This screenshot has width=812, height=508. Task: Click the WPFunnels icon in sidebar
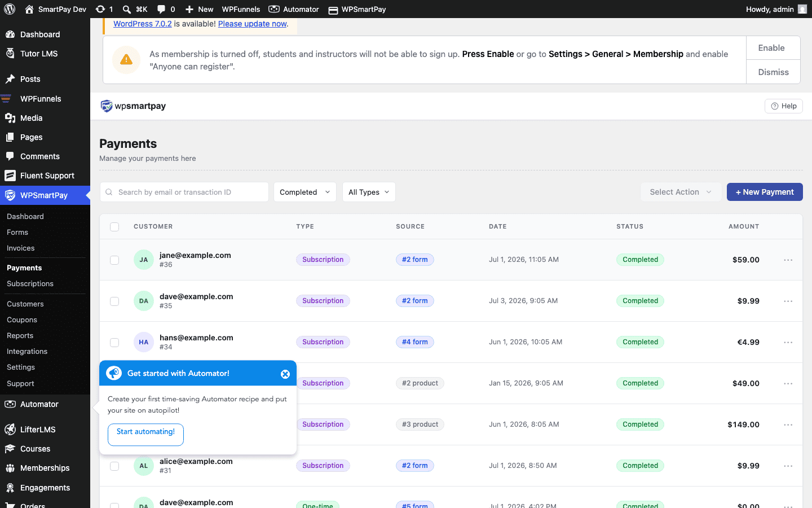click(6, 99)
